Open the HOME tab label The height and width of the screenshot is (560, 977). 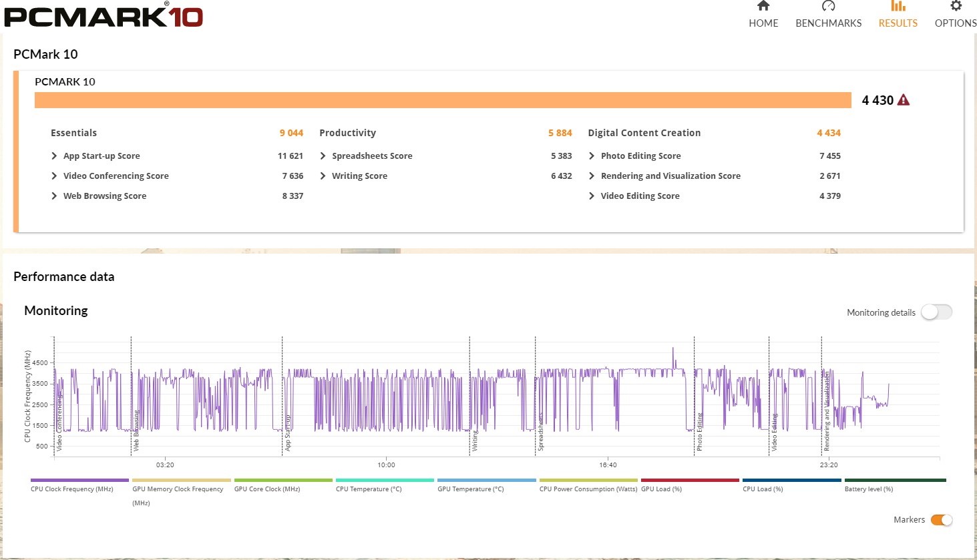(x=763, y=23)
